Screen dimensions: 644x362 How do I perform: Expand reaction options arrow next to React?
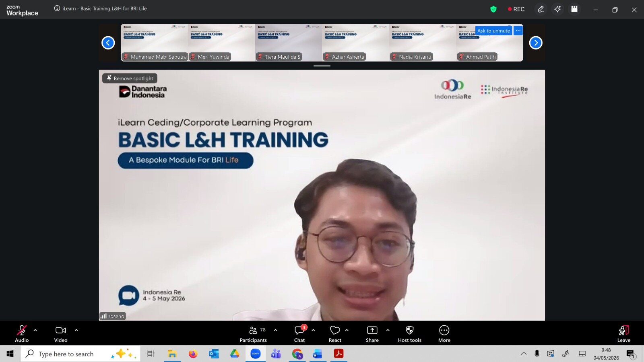click(347, 330)
